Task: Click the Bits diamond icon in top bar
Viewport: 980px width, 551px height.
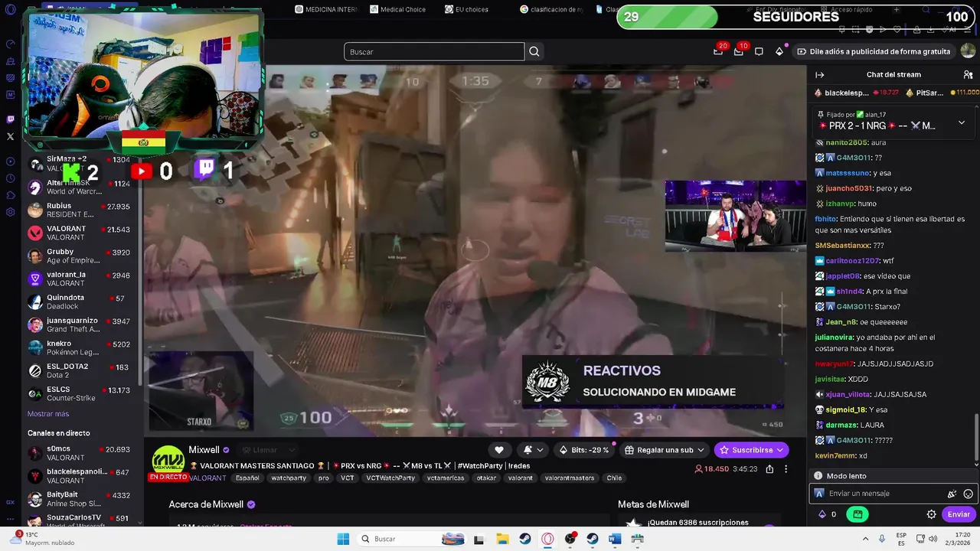Action: pos(779,51)
